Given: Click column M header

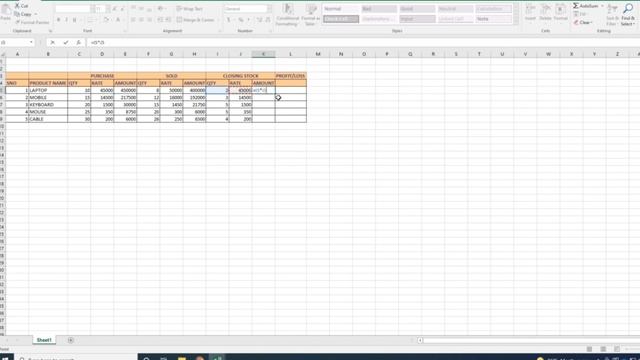Looking at the screenshot, I should coord(318,54).
